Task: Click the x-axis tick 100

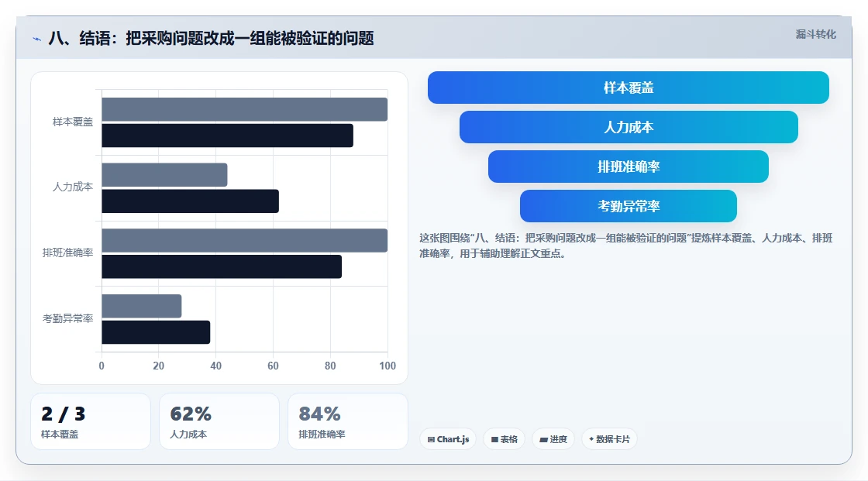Action: click(387, 366)
